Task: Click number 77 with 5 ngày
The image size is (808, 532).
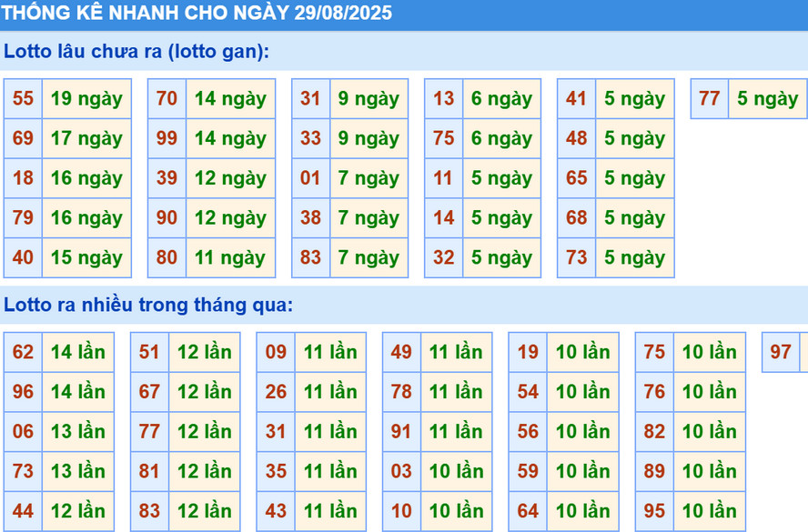Action: [x=710, y=99]
